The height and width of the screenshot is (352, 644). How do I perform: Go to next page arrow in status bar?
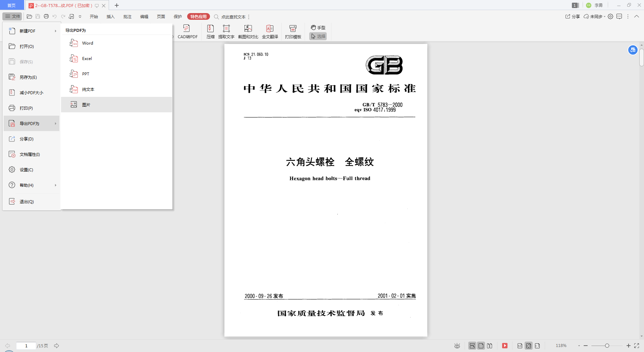57,346
